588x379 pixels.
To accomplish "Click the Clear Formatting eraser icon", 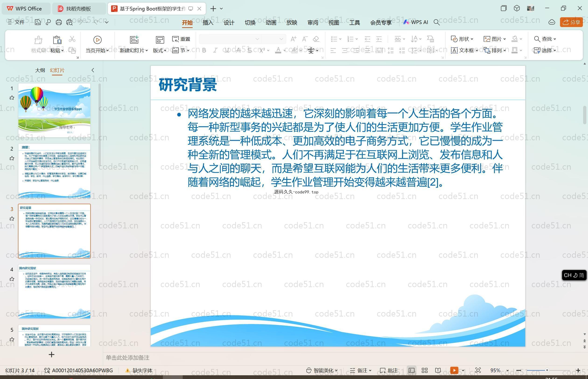I will pyautogui.click(x=316, y=39).
